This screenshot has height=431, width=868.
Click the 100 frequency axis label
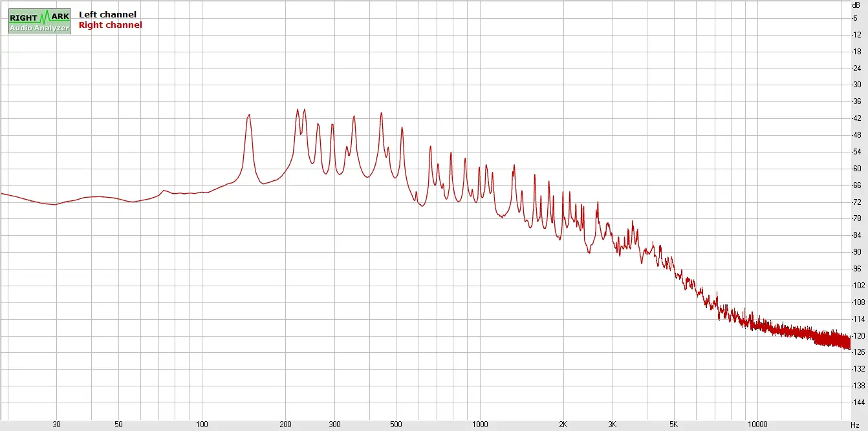202,425
